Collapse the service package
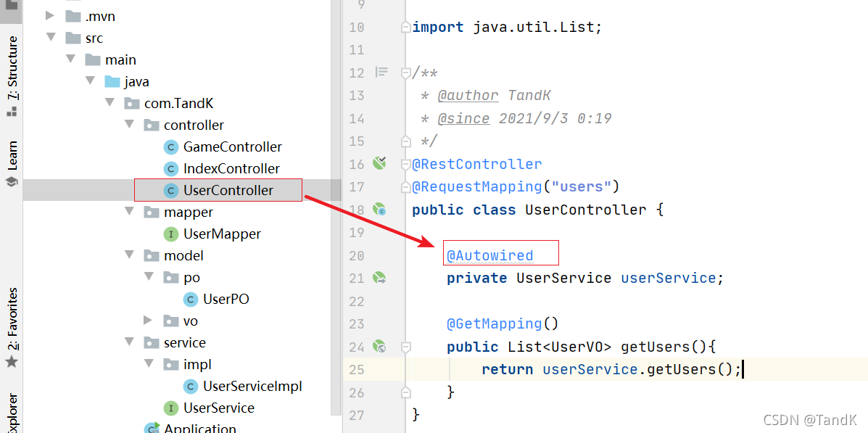 tap(130, 342)
